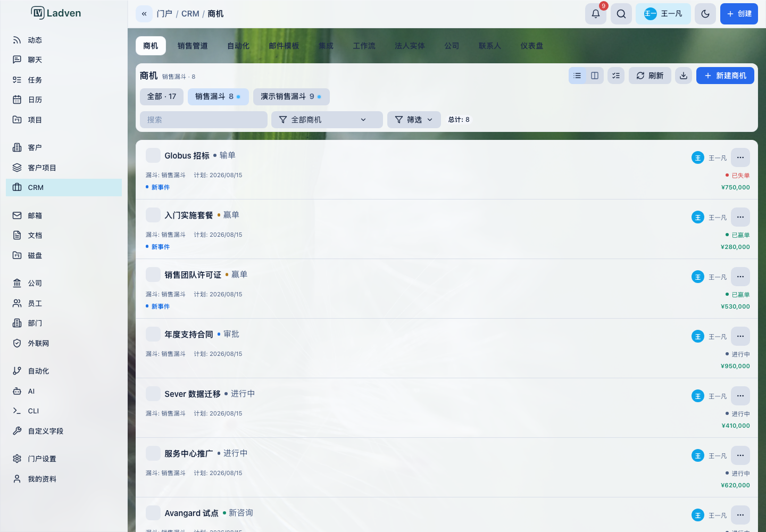Viewport: 766px width, 532px height.
Task: Switch to 邮件模板 tab
Action: tap(284, 46)
